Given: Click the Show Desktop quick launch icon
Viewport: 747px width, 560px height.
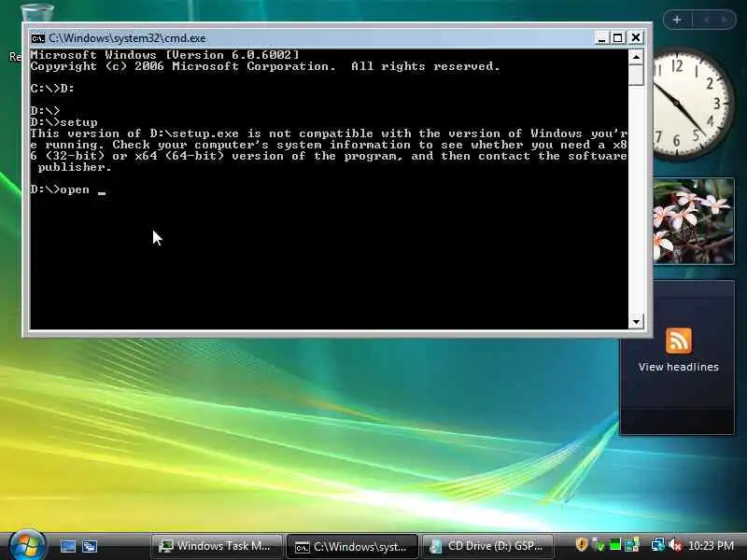Looking at the screenshot, I should point(67,546).
